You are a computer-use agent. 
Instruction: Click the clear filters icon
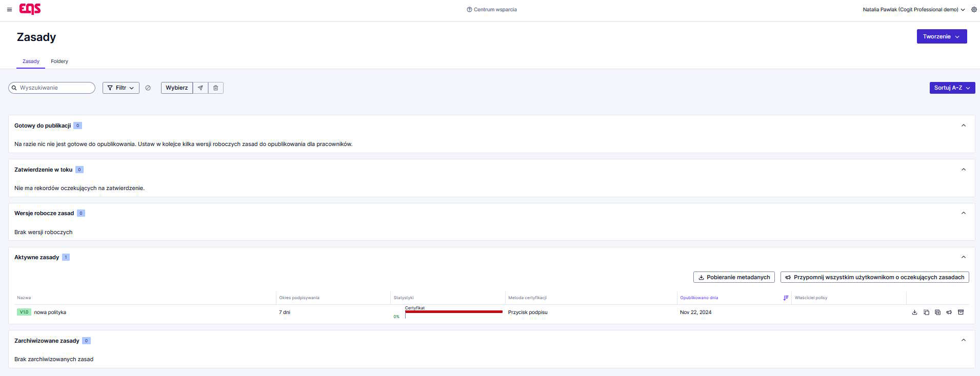point(148,88)
